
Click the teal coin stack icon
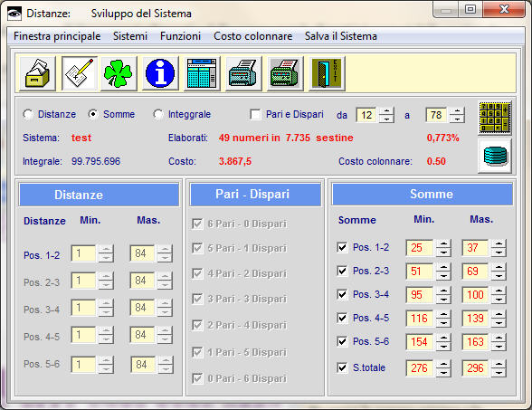[x=495, y=156]
